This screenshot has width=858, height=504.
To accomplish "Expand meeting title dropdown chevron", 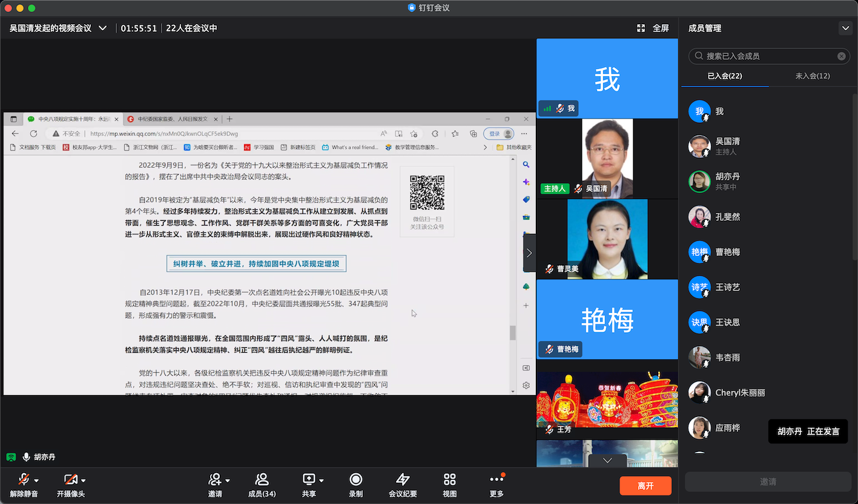I will pos(102,28).
